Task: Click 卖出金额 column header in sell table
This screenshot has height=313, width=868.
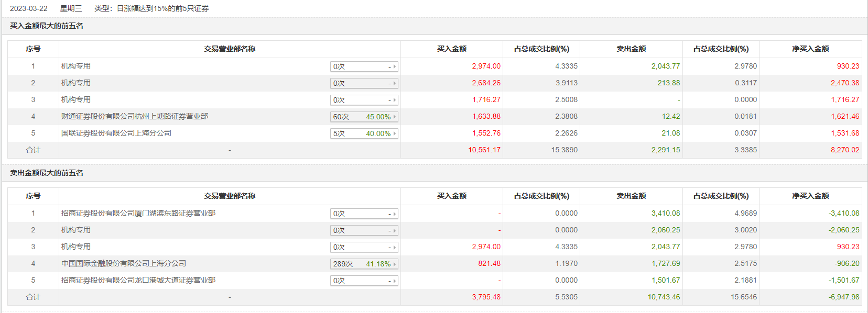Action: [631, 196]
